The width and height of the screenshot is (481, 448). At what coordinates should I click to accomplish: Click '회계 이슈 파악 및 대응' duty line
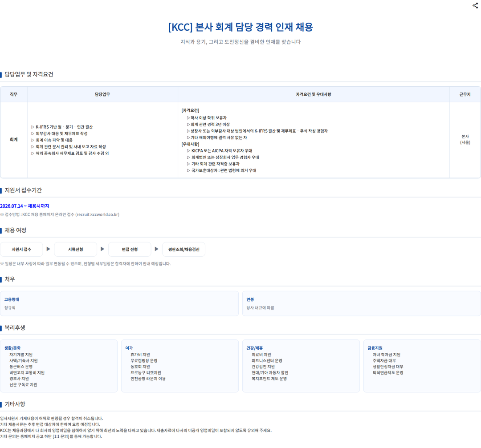point(52,140)
